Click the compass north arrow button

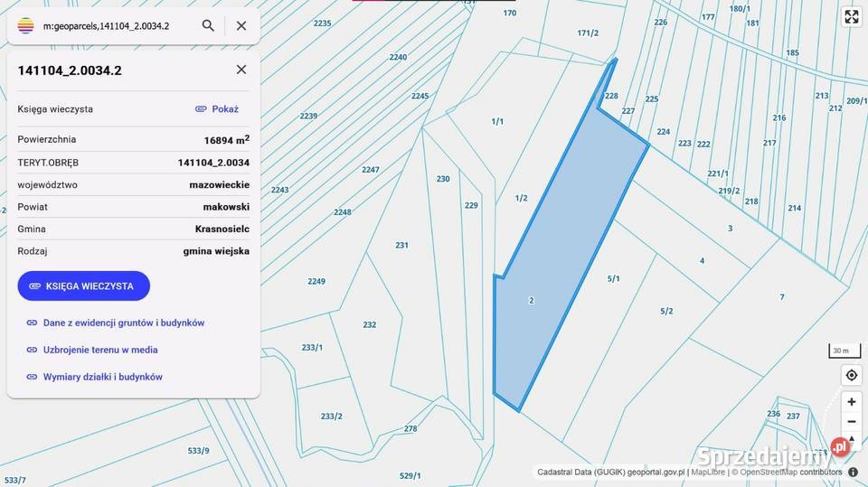(x=852, y=441)
